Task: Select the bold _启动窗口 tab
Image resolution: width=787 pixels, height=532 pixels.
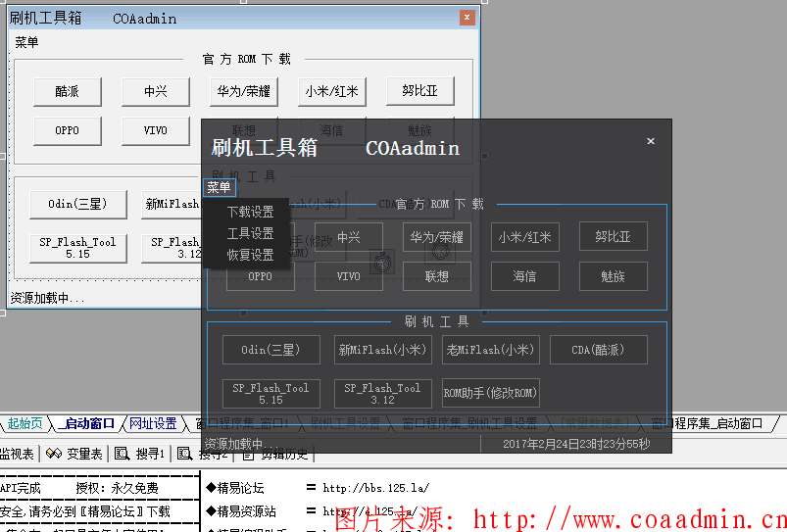Action: point(86,423)
